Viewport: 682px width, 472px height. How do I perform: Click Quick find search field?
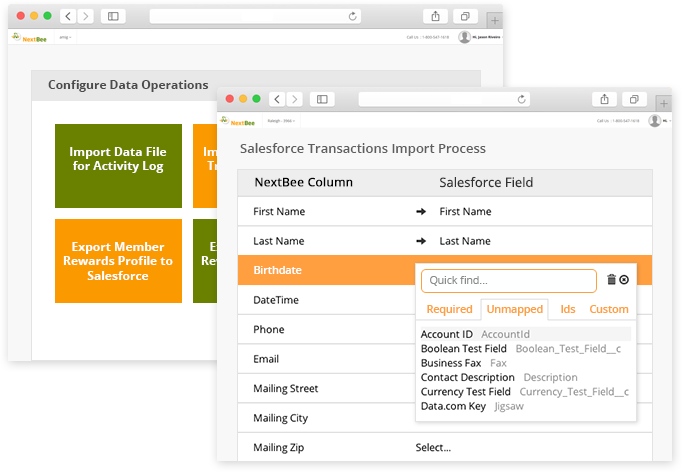[508, 281]
